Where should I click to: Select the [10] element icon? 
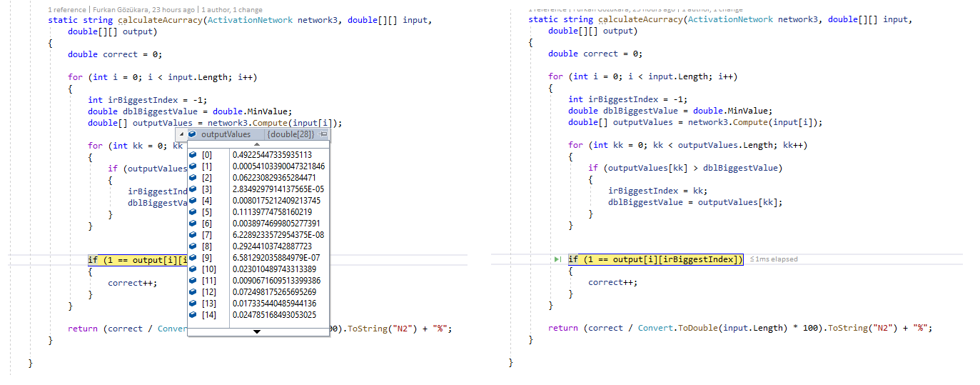coord(193,269)
